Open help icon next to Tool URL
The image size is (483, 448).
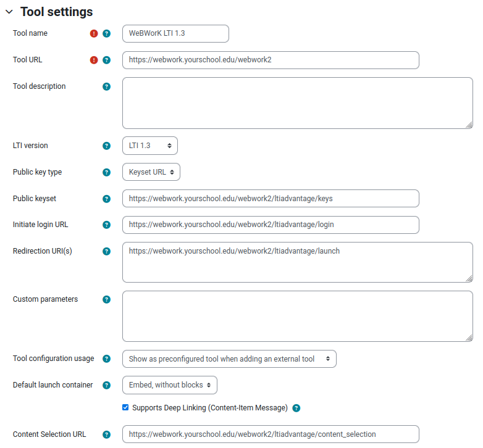[x=107, y=60]
